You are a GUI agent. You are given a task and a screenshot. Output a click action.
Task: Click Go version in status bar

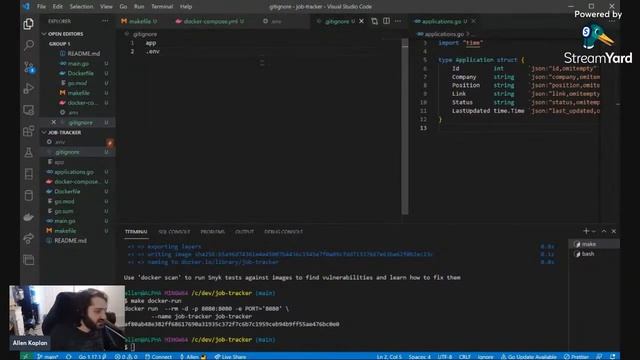pyautogui.click(x=92, y=356)
